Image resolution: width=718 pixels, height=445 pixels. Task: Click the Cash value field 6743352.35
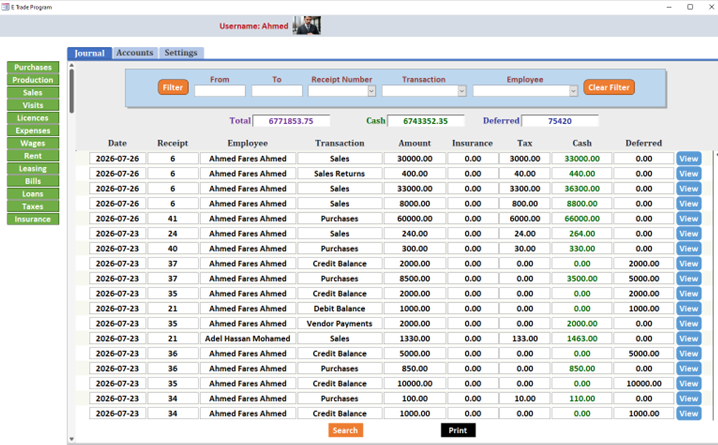(x=425, y=121)
